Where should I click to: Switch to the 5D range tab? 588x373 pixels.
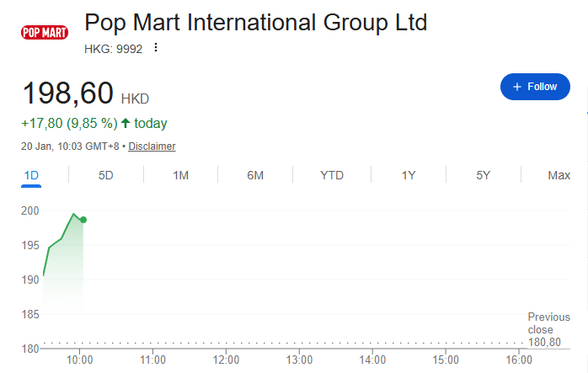tap(105, 175)
